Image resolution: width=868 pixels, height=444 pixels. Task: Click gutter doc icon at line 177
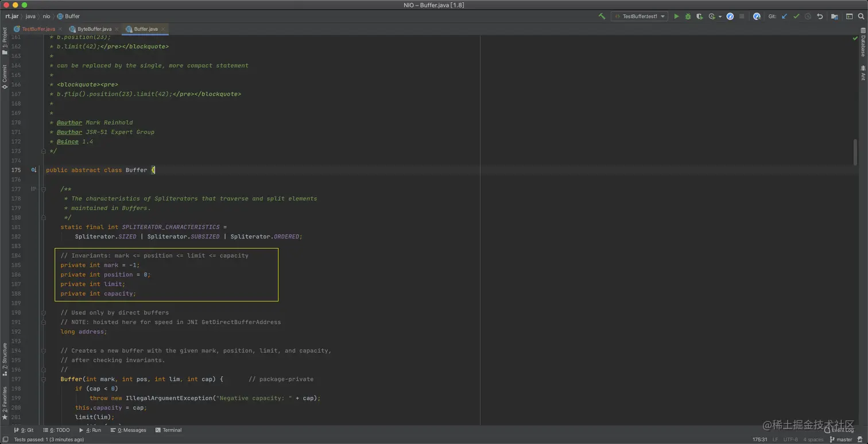[x=34, y=189]
